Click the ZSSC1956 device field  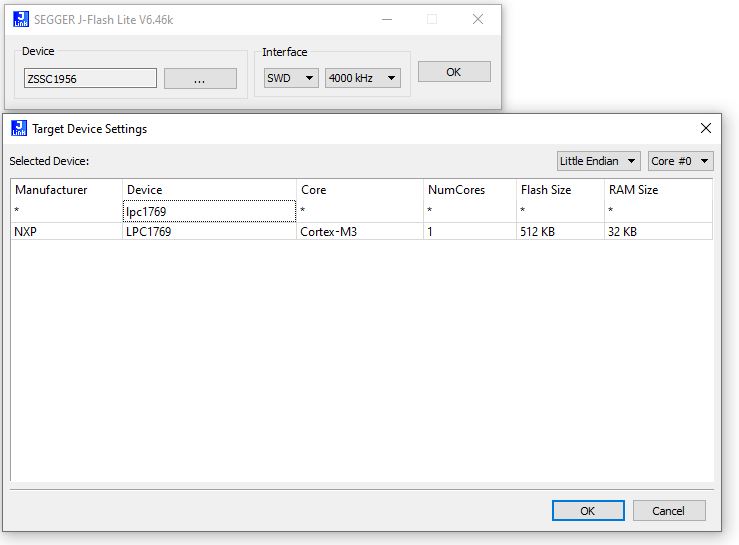(90, 78)
